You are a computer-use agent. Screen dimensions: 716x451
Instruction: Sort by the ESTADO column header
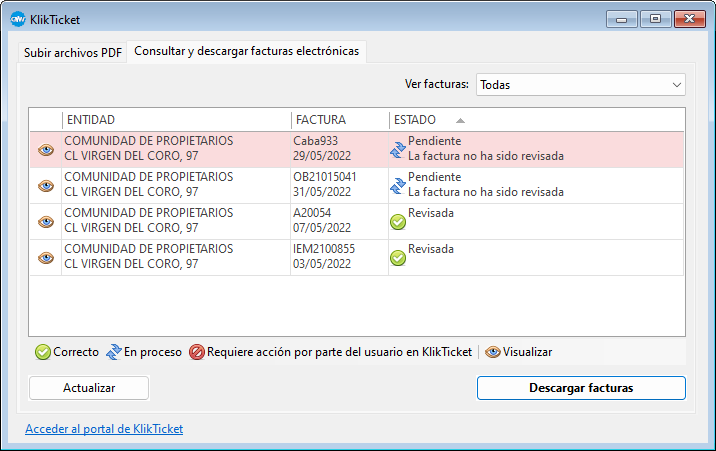[x=415, y=120]
